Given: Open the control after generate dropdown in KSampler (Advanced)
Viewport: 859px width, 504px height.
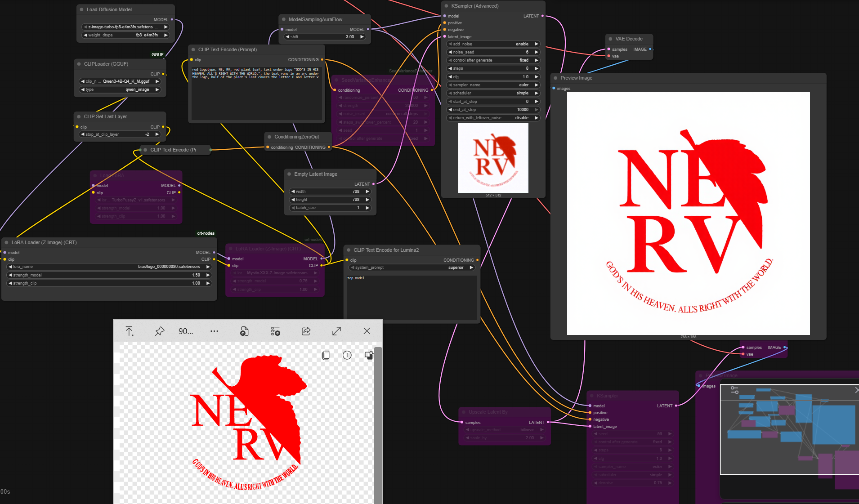Looking at the screenshot, I should click(493, 60).
